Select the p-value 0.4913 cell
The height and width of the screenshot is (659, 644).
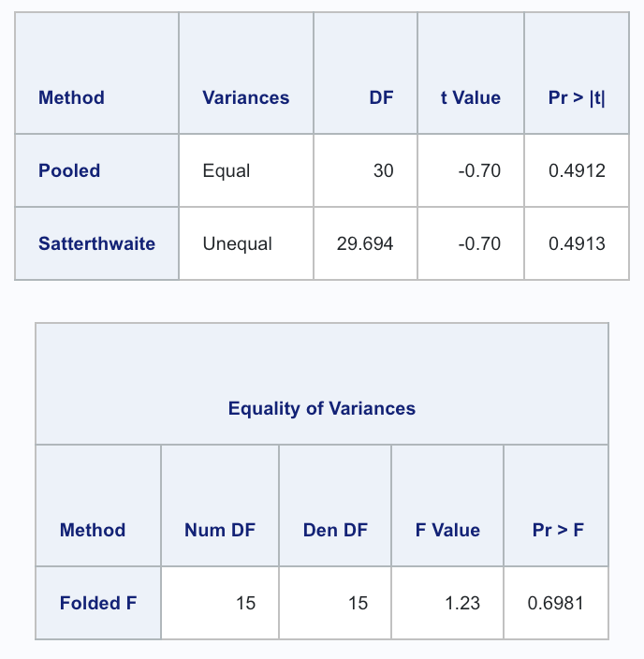(577, 243)
